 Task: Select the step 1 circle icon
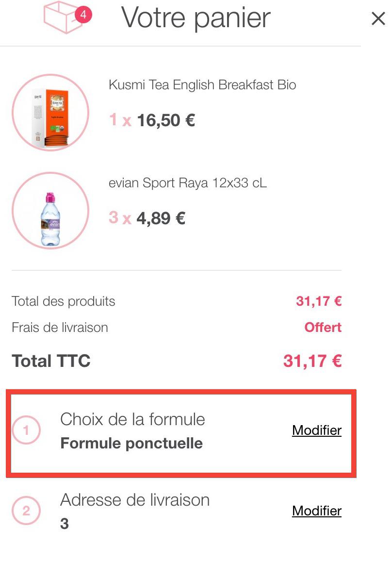tap(26, 430)
